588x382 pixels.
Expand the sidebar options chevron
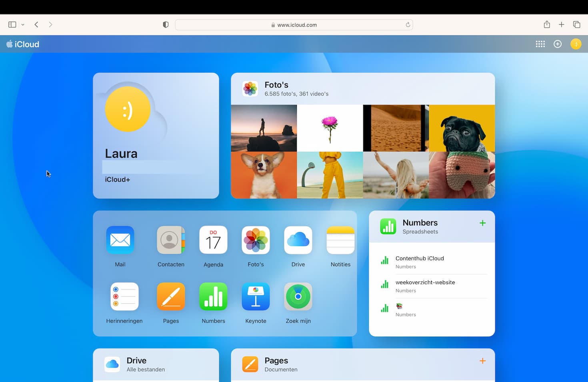(23, 24)
